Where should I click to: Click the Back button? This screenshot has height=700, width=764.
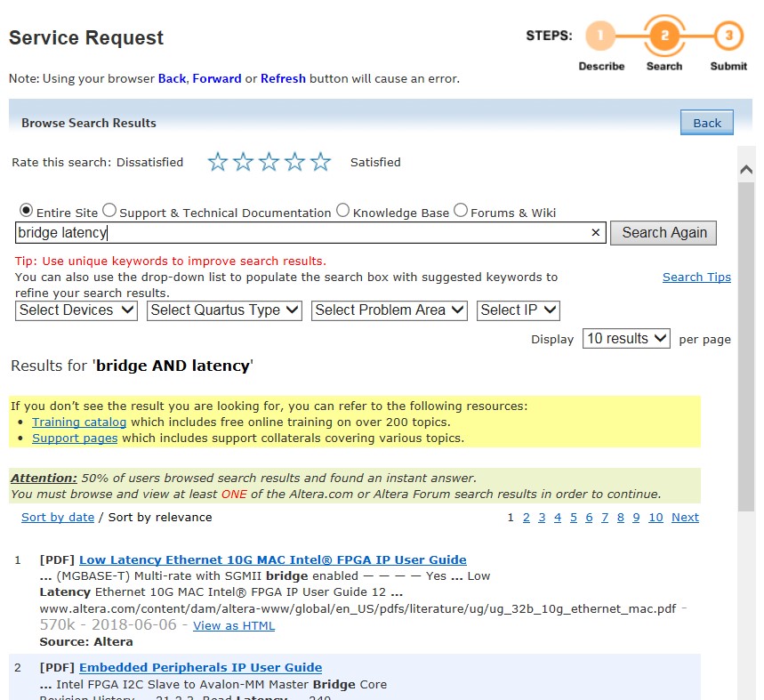pos(707,122)
